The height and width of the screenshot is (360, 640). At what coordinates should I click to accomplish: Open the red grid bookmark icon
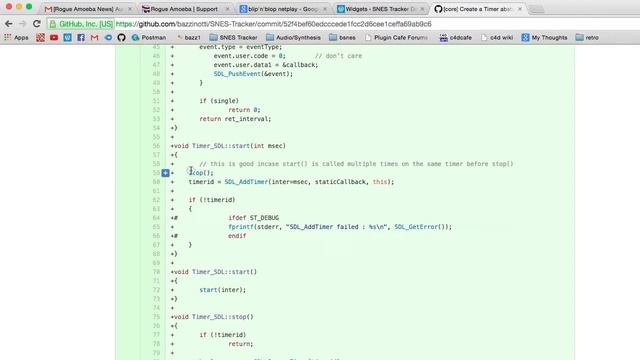tap(40, 38)
